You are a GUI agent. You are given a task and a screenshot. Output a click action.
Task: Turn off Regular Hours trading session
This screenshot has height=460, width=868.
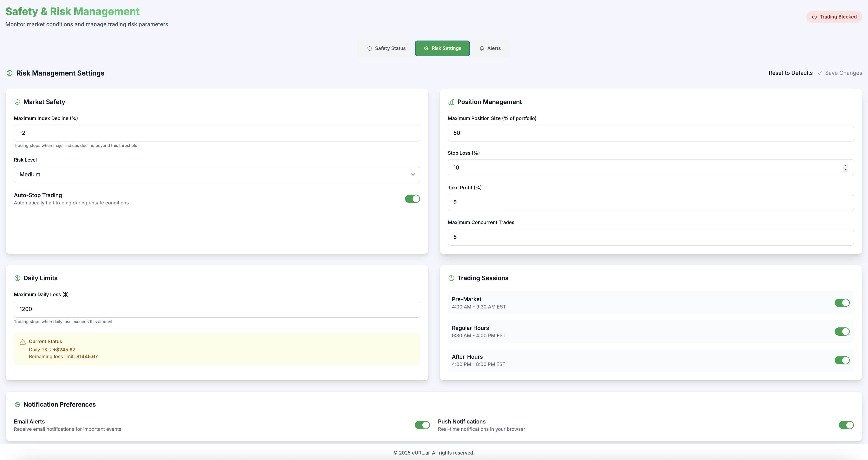[x=842, y=332]
